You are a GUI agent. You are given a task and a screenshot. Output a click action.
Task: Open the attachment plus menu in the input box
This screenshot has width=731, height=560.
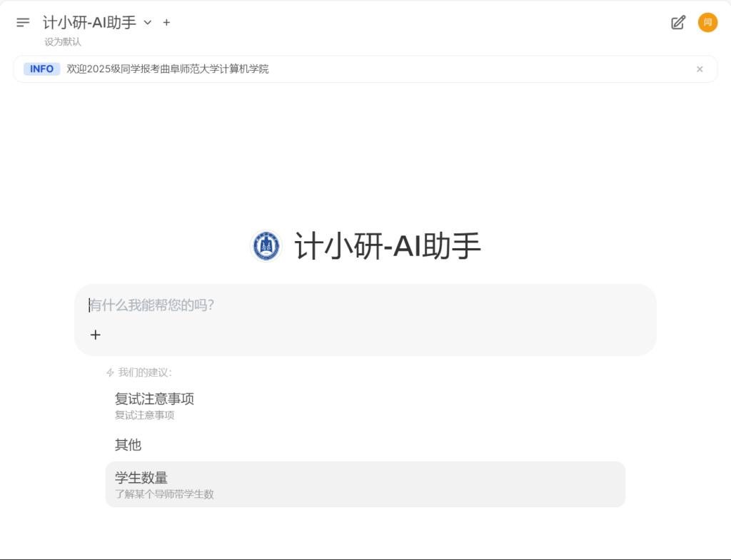96,335
